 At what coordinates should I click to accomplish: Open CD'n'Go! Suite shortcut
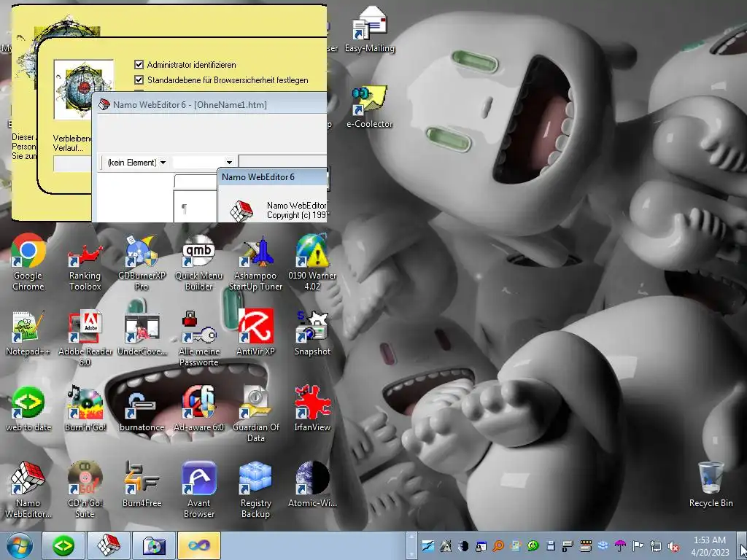[85, 489]
